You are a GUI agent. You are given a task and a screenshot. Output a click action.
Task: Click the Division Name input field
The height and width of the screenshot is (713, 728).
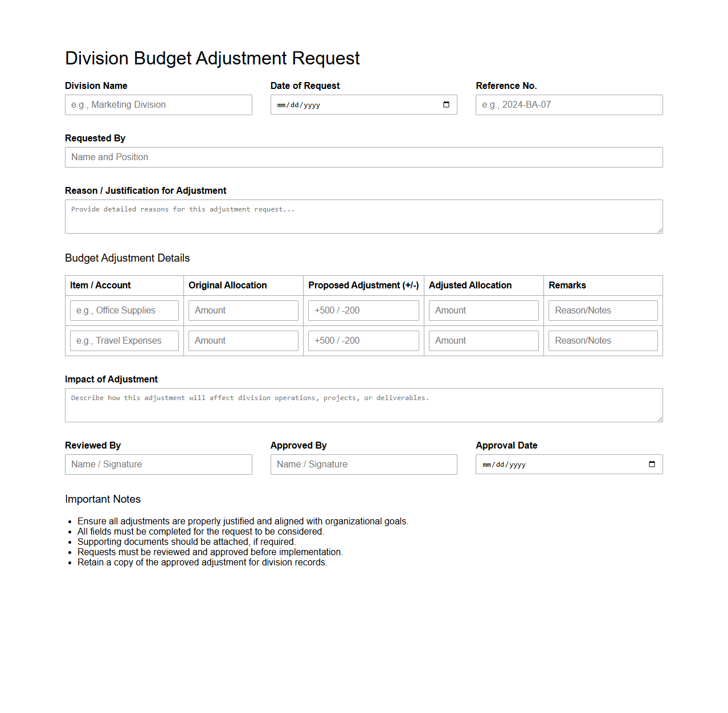tap(158, 105)
